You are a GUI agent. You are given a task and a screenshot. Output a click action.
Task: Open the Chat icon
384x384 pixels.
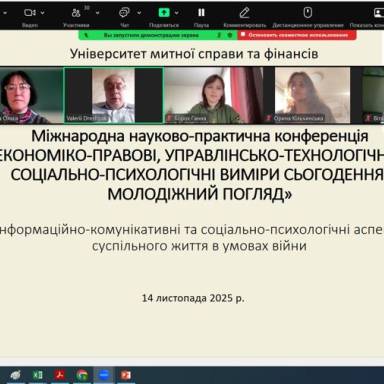tap(124, 13)
